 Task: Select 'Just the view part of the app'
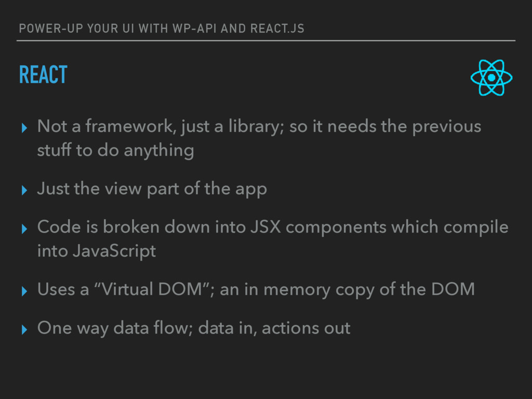[x=152, y=189]
